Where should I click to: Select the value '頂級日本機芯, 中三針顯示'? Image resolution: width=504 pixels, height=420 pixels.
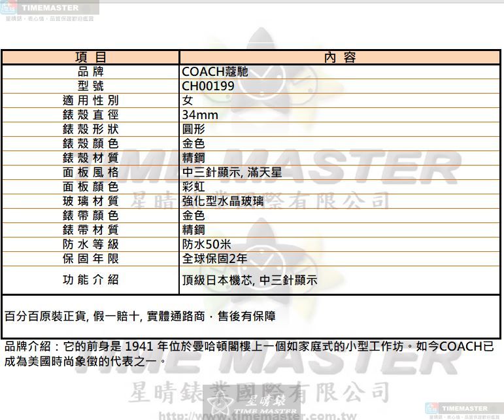coord(250,280)
